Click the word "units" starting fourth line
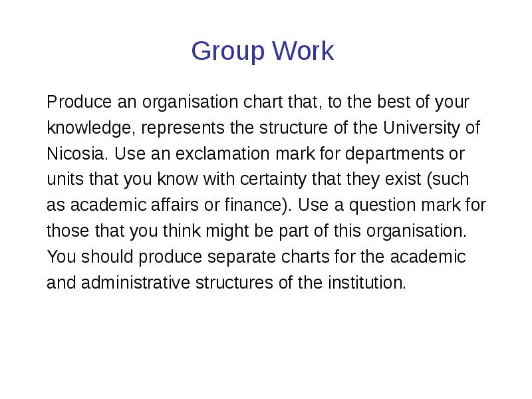The width and height of the screenshot is (532, 399). coord(61,180)
